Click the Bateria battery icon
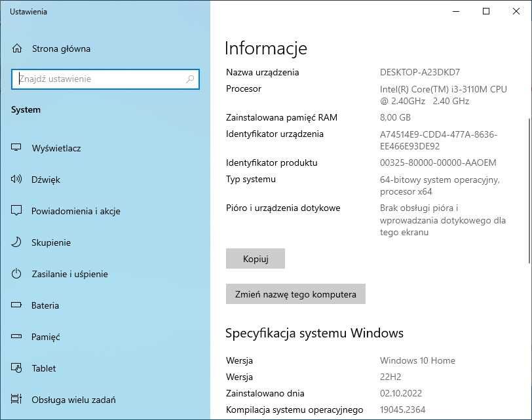Image resolution: width=532 pixels, height=420 pixels. click(x=16, y=305)
